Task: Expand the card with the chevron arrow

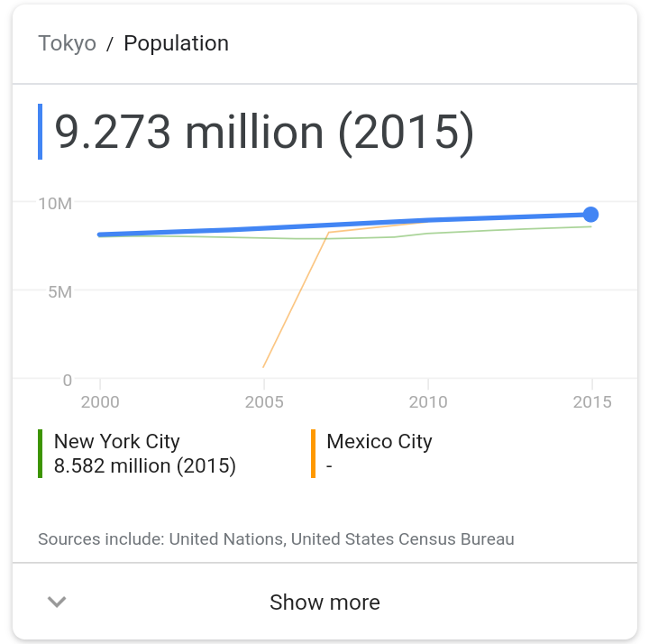Action: pos(57,602)
